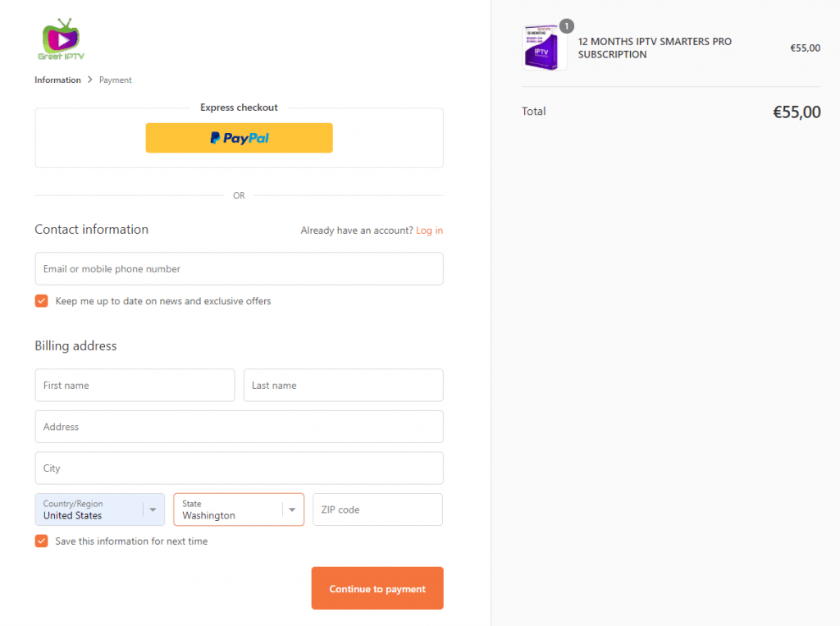
Task: Click the Great IPTV logo
Action: 61,39
